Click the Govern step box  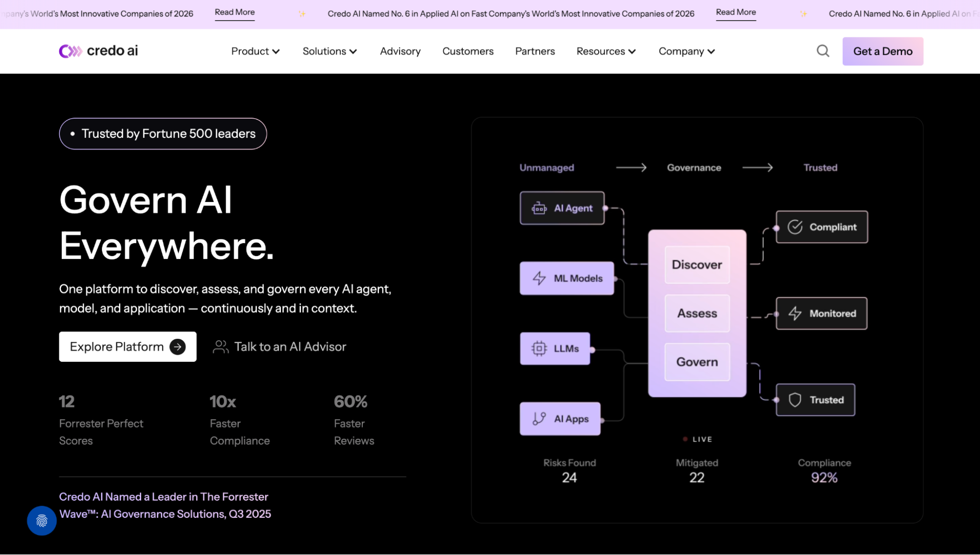pos(697,362)
